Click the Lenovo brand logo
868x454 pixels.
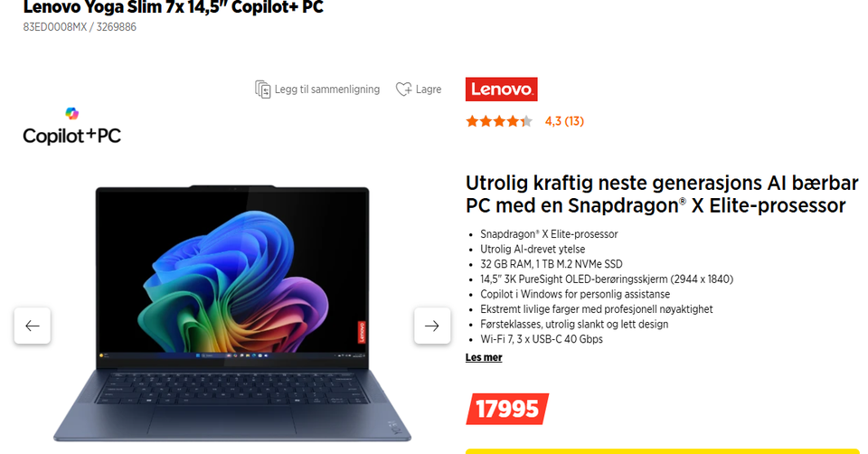[501, 90]
